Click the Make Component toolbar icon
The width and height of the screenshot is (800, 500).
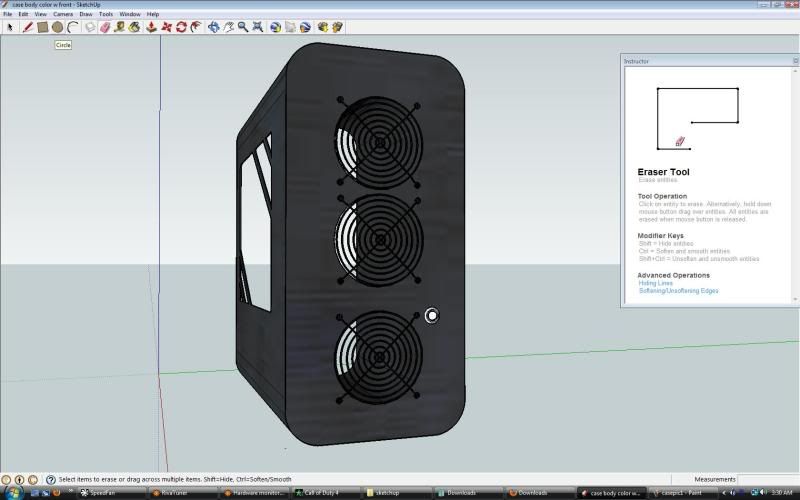tap(90, 27)
